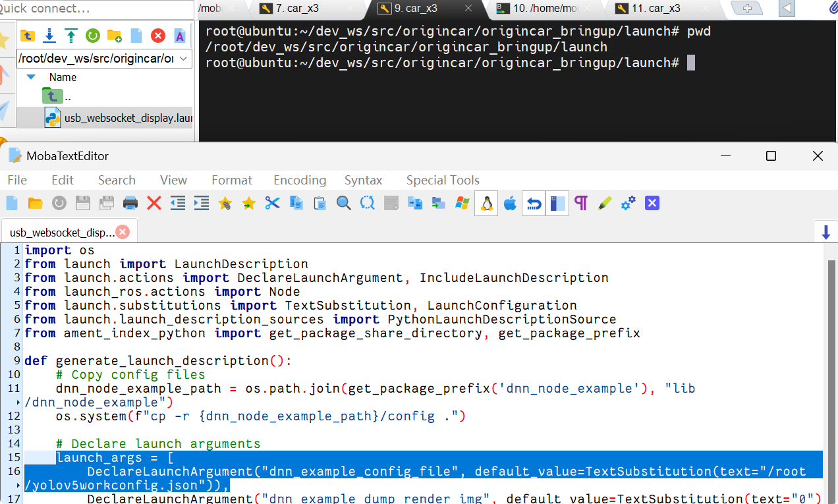
Task: Click the Reload file icon in editor toolbar
Action: tap(59, 203)
